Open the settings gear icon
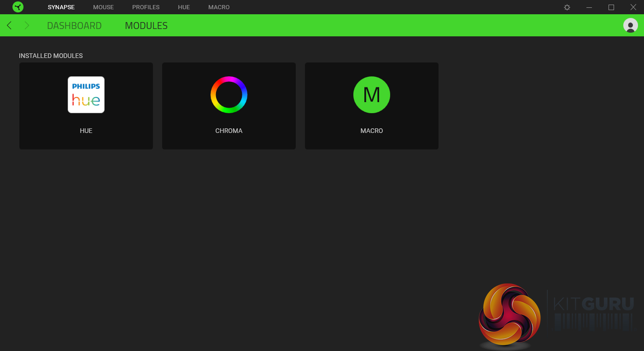 point(567,7)
